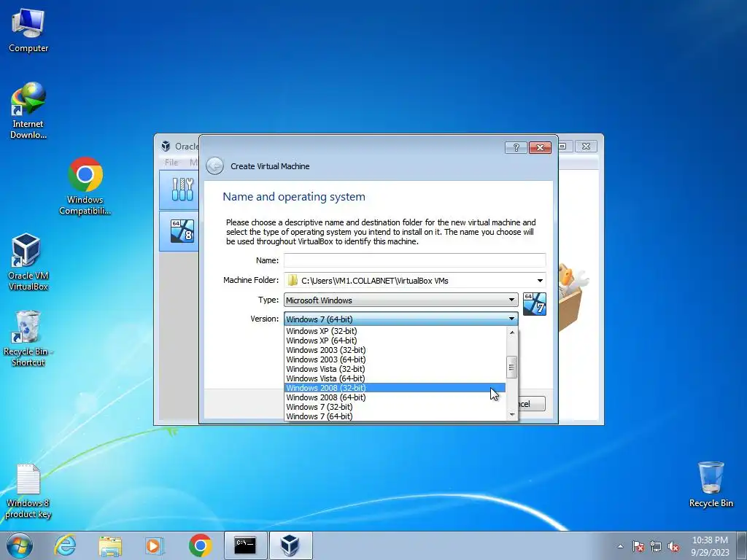The image size is (747, 560).
Task: Open the clock showing 10:38 PM
Action: 710,546
